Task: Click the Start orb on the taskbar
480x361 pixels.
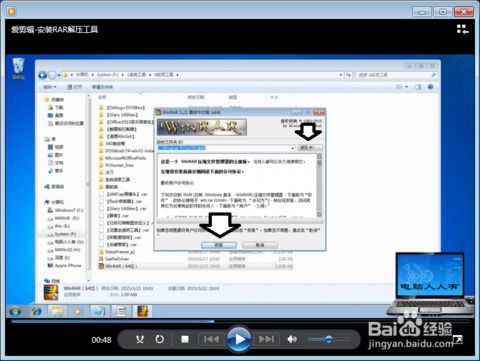Action: pyautogui.click(x=15, y=312)
